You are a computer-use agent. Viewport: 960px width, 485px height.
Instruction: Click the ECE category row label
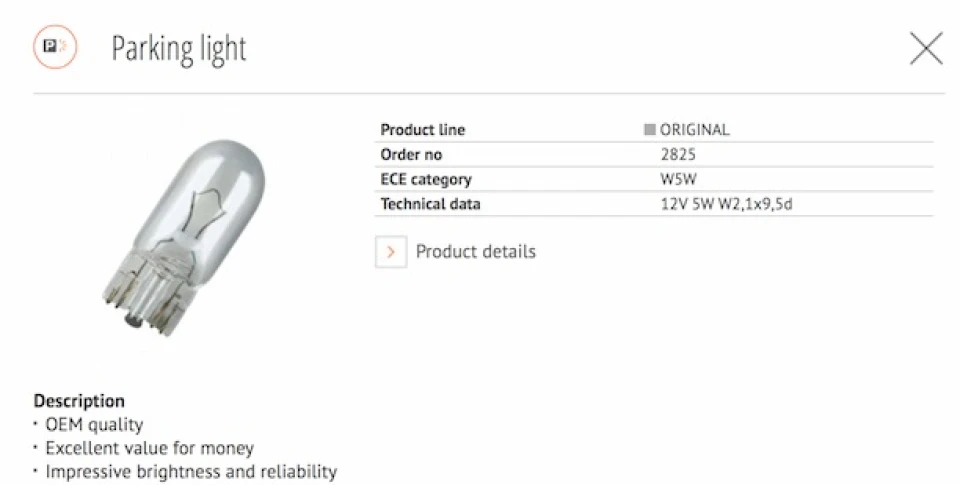(x=426, y=179)
